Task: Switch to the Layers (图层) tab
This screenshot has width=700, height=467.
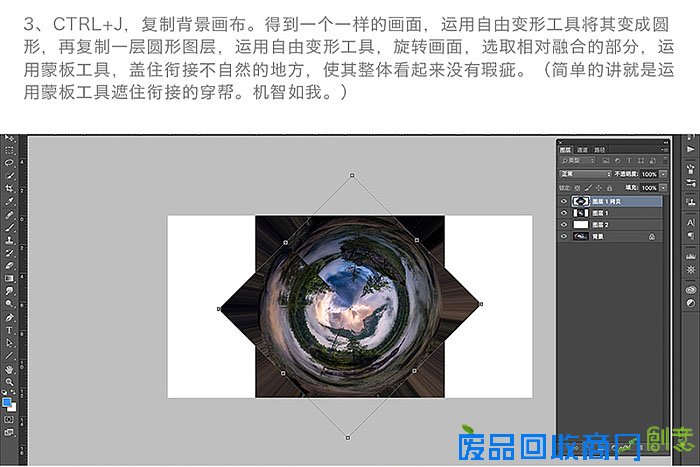Action: 566,150
